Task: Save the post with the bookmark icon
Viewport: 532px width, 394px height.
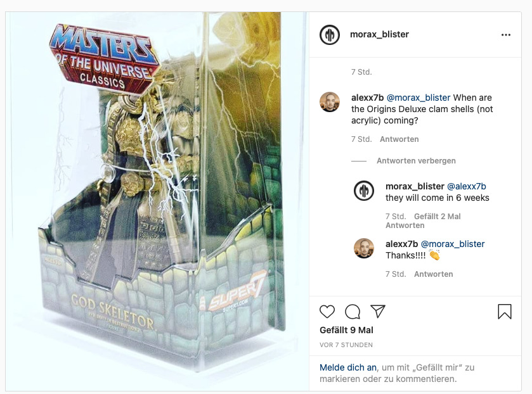Action: [505, 311]
